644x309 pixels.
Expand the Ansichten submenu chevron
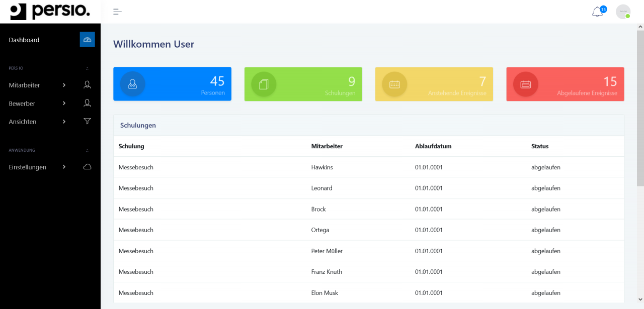64,121
